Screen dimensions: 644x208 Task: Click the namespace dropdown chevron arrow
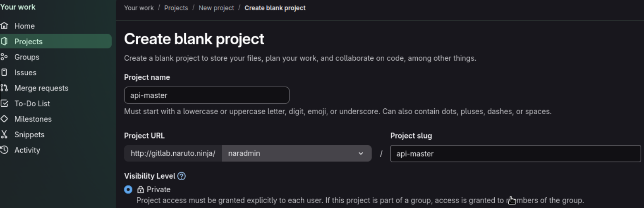pos(361,153)
